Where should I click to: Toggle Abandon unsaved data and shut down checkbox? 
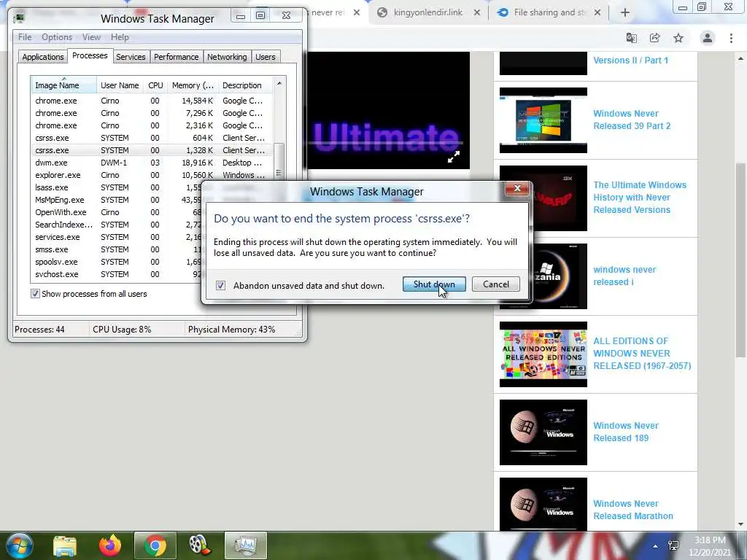(x=220, y=285)
